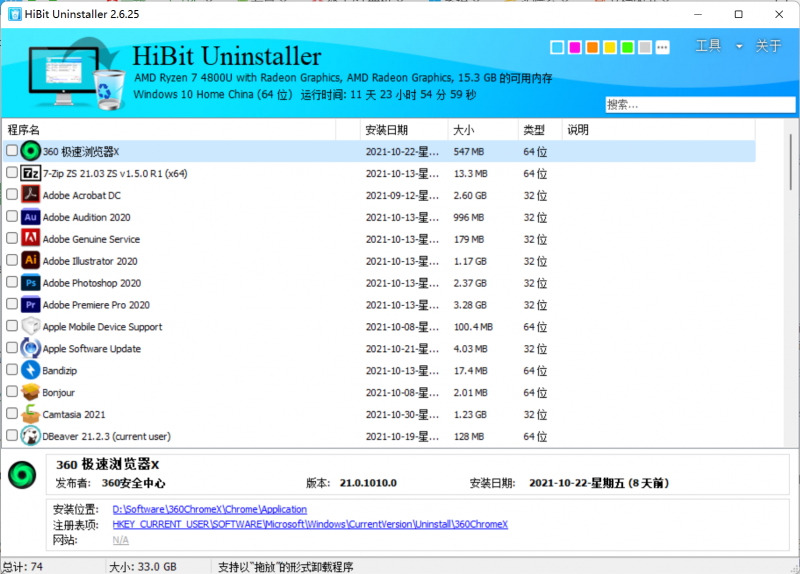This screenshot has height=574, width=800.
Task: Click the 2021-10-30 install date cell
Action: coord(402,414)
